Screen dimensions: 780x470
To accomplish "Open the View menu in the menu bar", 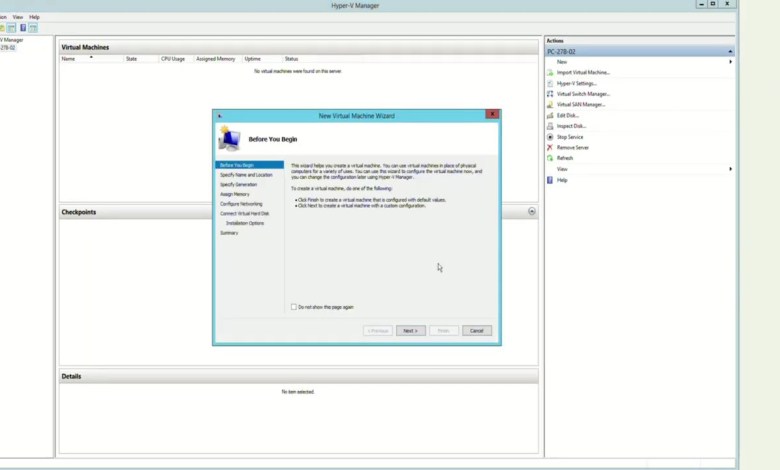I will click(x=18, y=17).
